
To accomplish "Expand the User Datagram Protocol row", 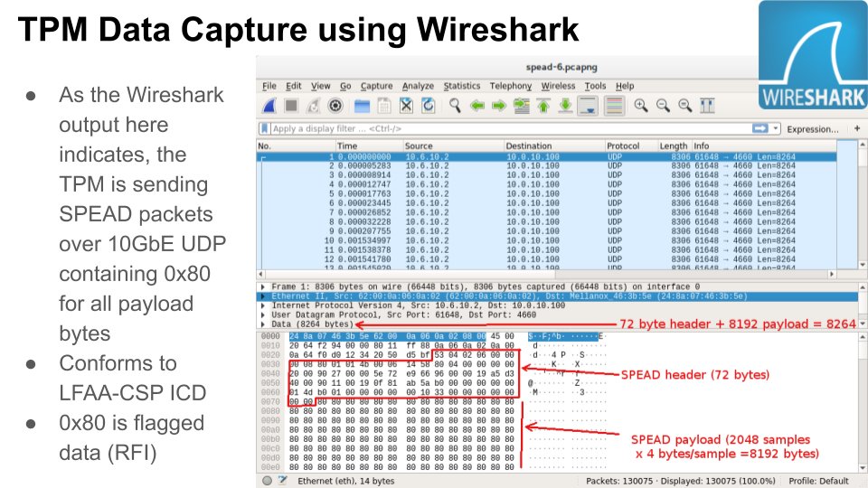I will tap(263, 314).
